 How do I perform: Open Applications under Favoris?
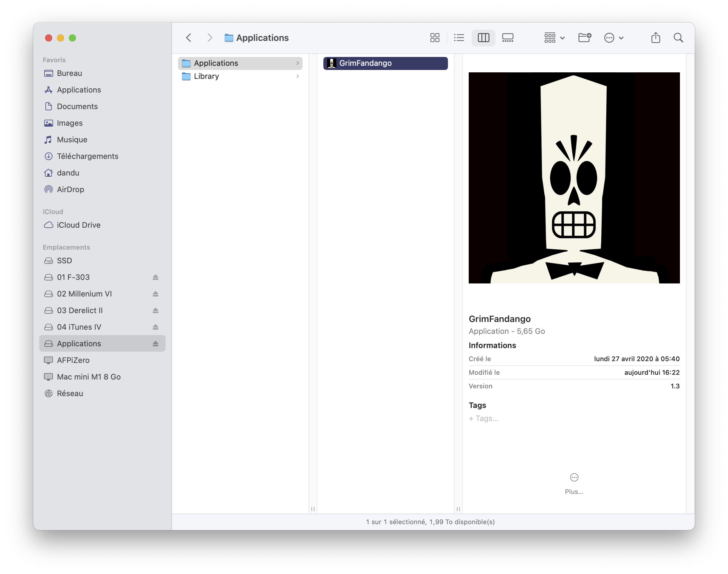(102, 90)
